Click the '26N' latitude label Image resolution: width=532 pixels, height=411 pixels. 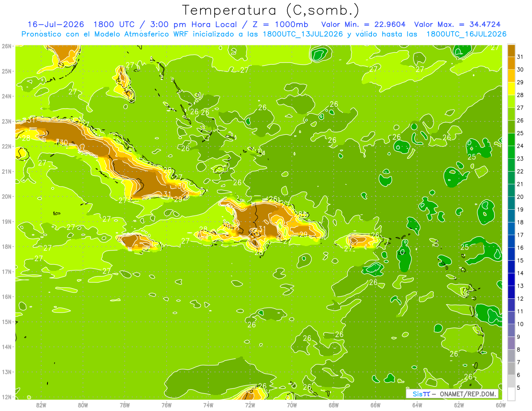7,46
